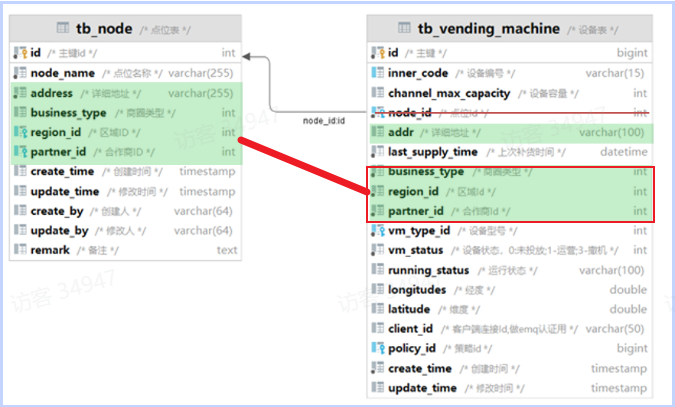This screenshot has width=675, height=407.
Task: Select the vm_type_id column
Action: 419,231
